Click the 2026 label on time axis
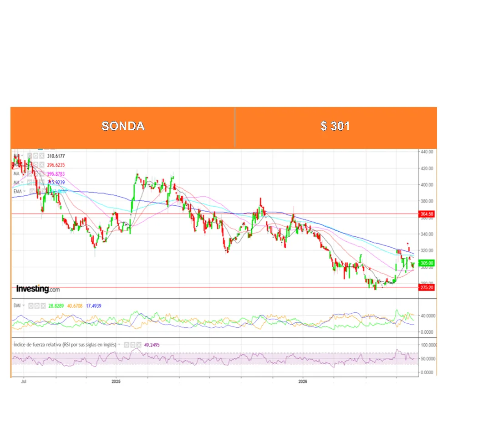The image size is (488, 448). 303,382
